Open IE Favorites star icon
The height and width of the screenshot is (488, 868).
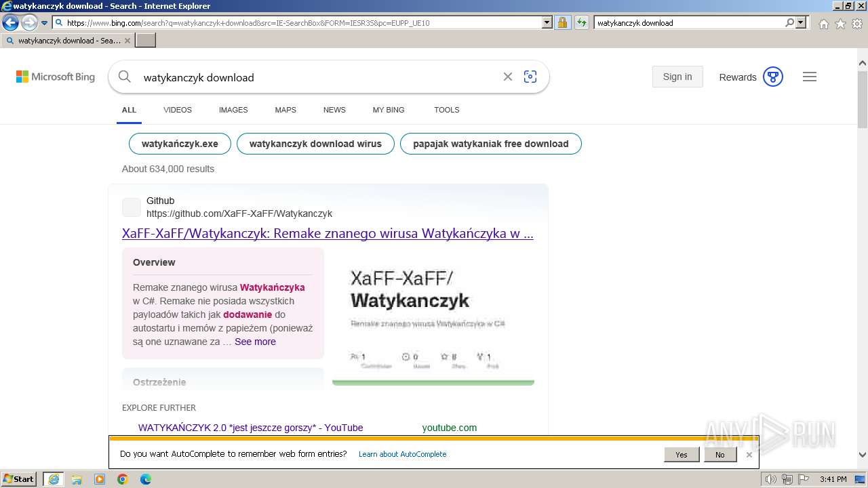(x=840, y=24)
